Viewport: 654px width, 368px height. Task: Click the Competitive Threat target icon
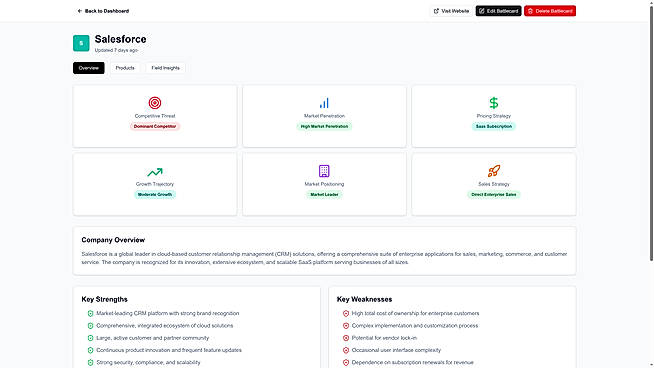click(155, 103)
